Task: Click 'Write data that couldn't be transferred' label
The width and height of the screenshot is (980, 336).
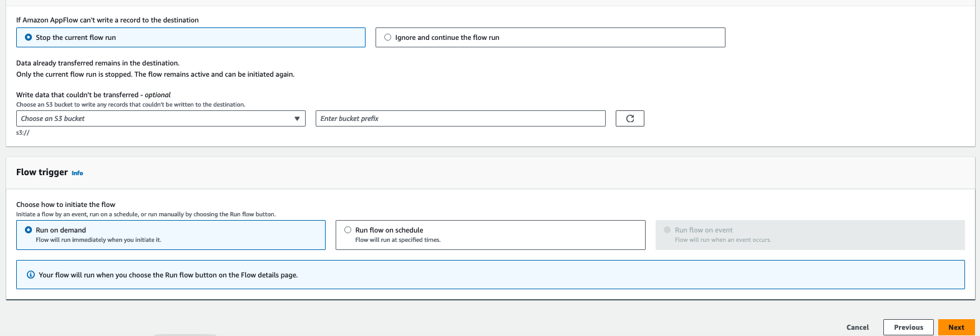Action: 77,95
